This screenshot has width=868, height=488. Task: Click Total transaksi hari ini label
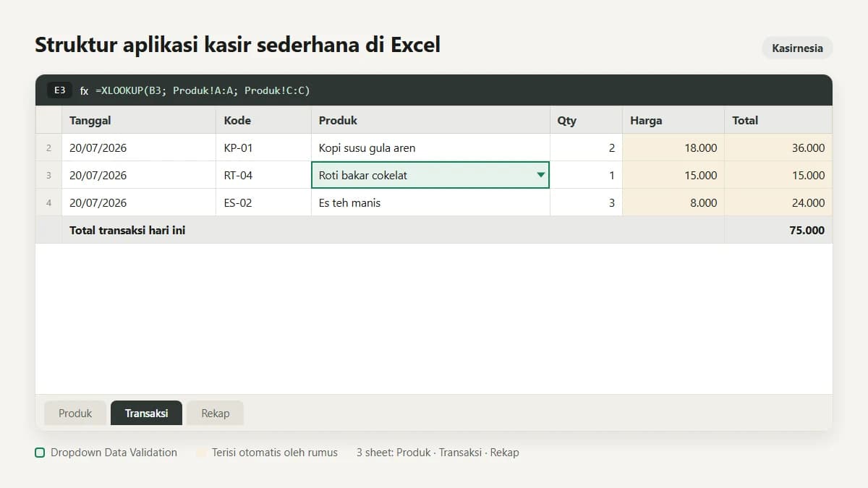pos(127,231)
